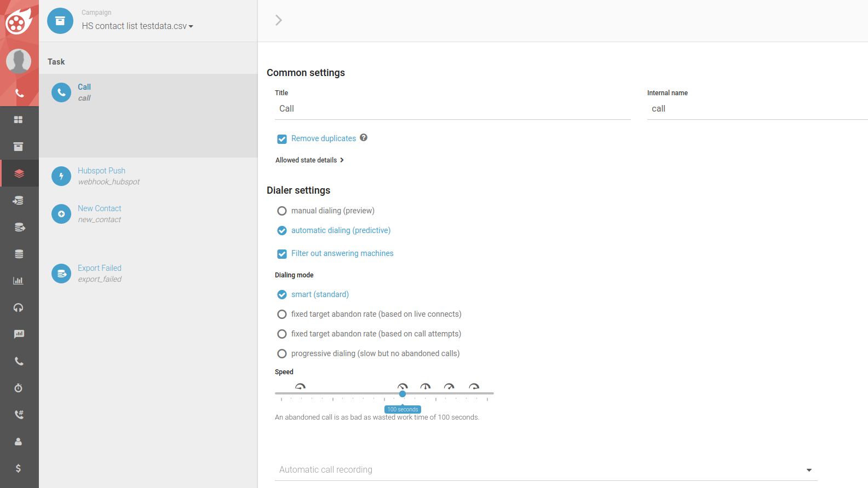This screenshot has width=868, height=488.
Task: Open the dashboard grid icon in sidebar
Action: tap(18, 119)
